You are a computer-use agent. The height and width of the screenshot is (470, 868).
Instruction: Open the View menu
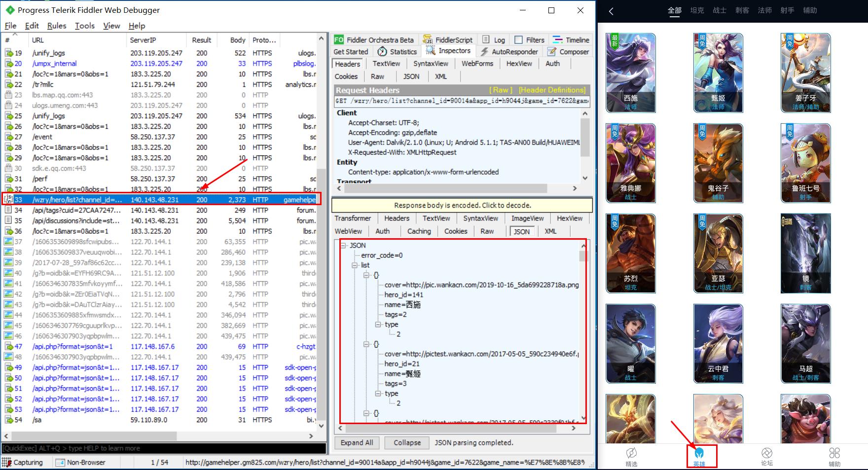[111, 26]
